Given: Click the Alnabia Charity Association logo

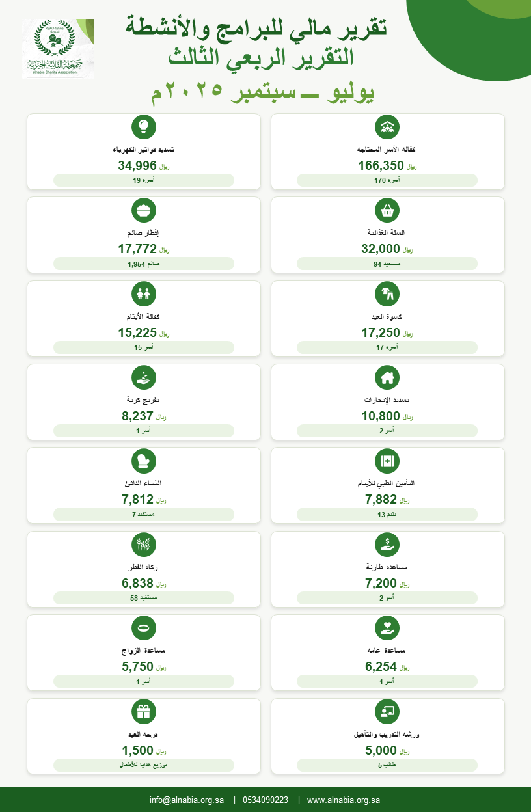Looking at the screenshot, I should [x=58, y=49].
